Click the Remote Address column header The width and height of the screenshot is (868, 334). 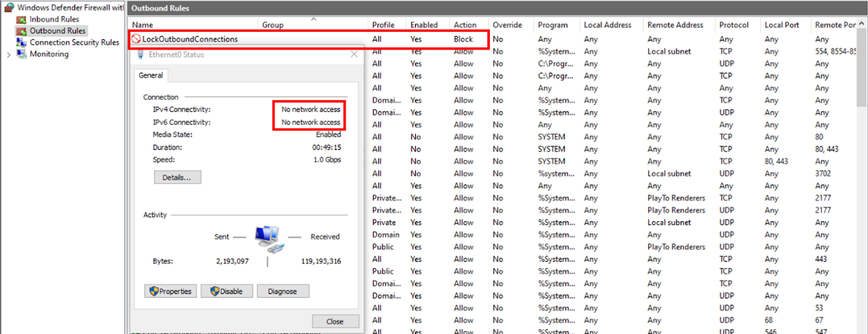675,25
